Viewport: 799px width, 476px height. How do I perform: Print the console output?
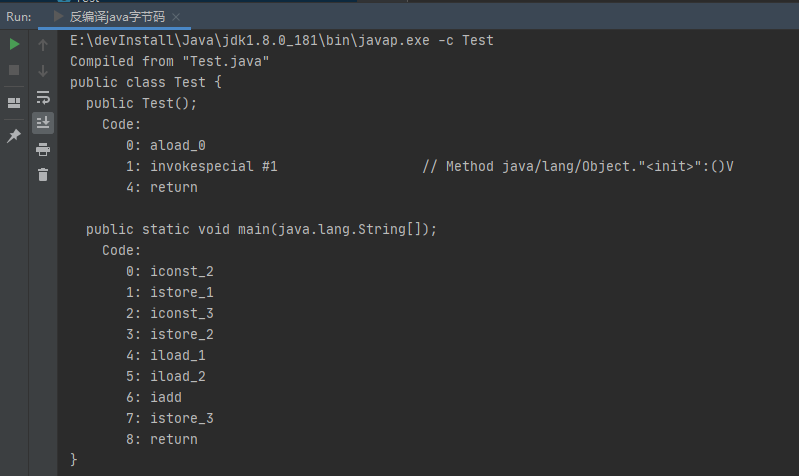click(43, 149)
